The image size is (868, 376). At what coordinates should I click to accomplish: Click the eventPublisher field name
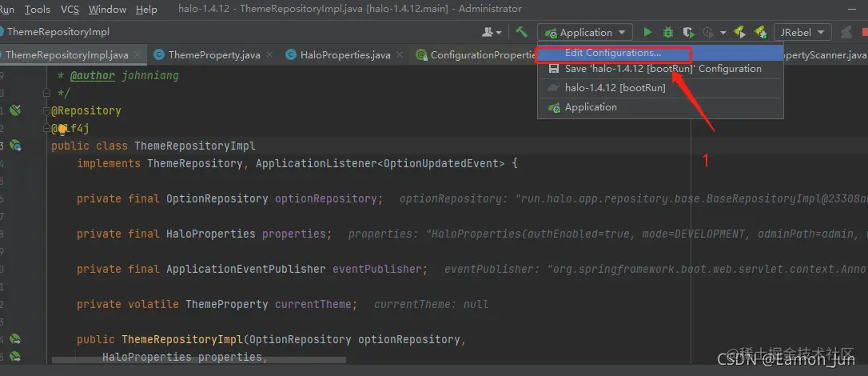[x=377, y=269]
